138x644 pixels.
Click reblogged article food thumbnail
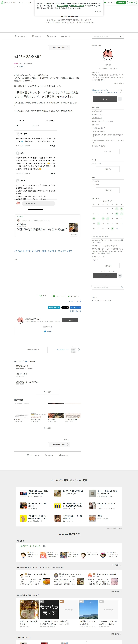[73, 228]
